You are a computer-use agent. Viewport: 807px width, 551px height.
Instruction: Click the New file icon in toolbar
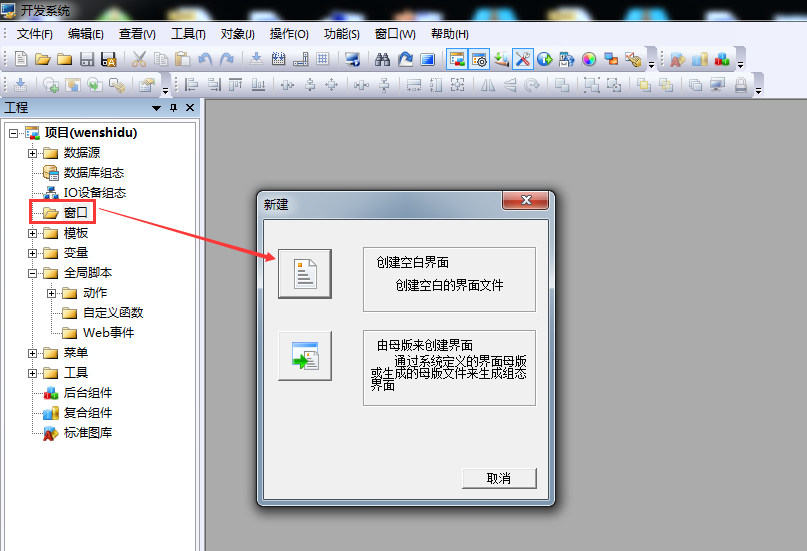click(x=21, y=59)
